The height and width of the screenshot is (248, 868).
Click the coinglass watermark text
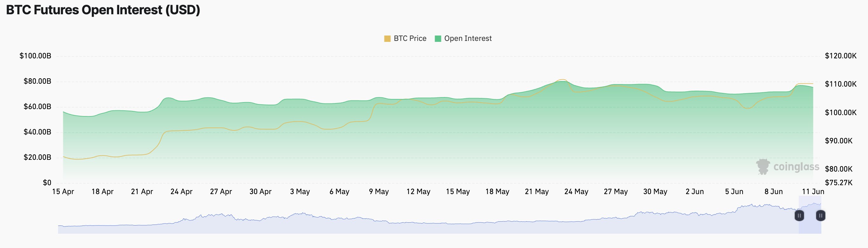click(x=796, y=166)
